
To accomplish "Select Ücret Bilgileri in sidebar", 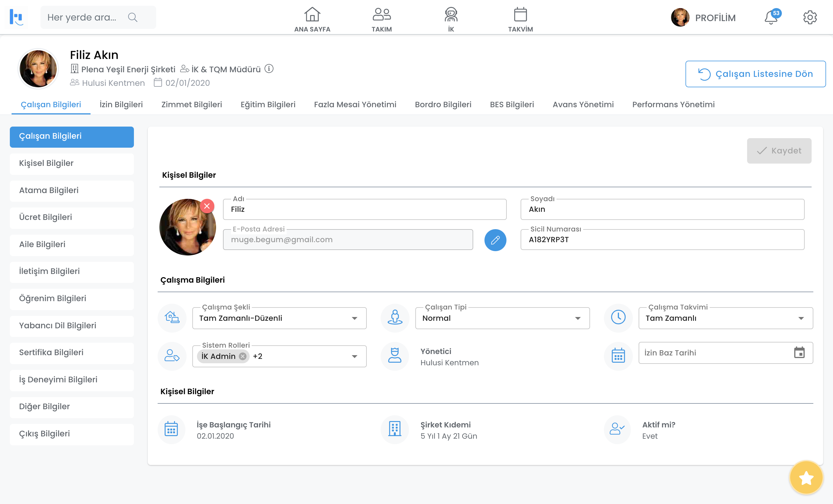I will (72, 217).
